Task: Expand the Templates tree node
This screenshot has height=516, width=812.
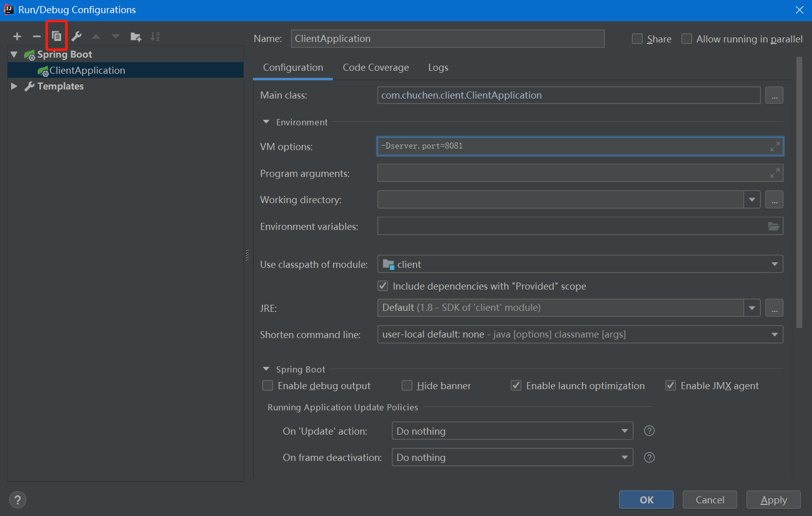Action: click(14, 86)
